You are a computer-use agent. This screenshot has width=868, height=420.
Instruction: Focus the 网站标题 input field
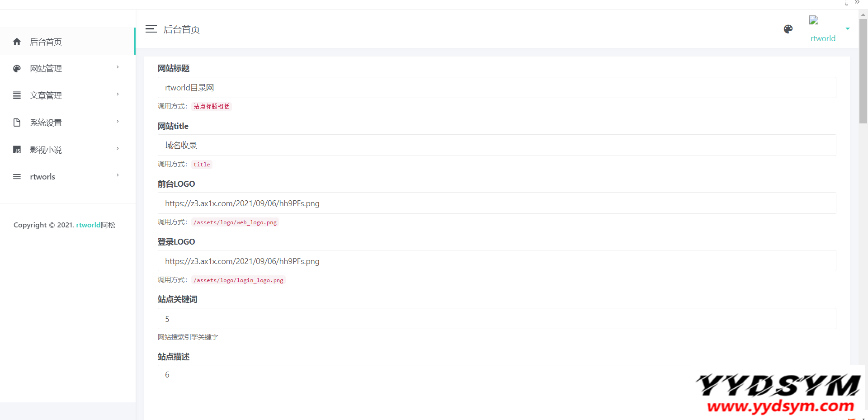pos(496,88)
